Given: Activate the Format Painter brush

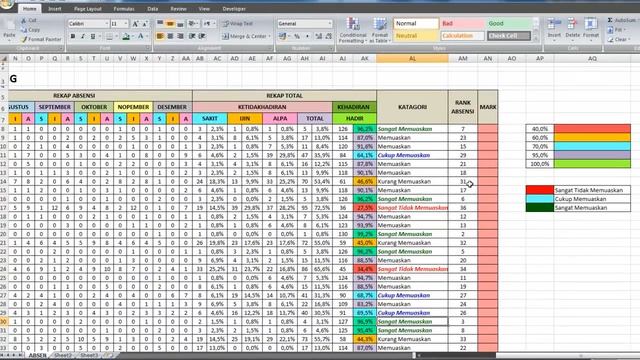Looking at the screenshot, I should 41,40.
